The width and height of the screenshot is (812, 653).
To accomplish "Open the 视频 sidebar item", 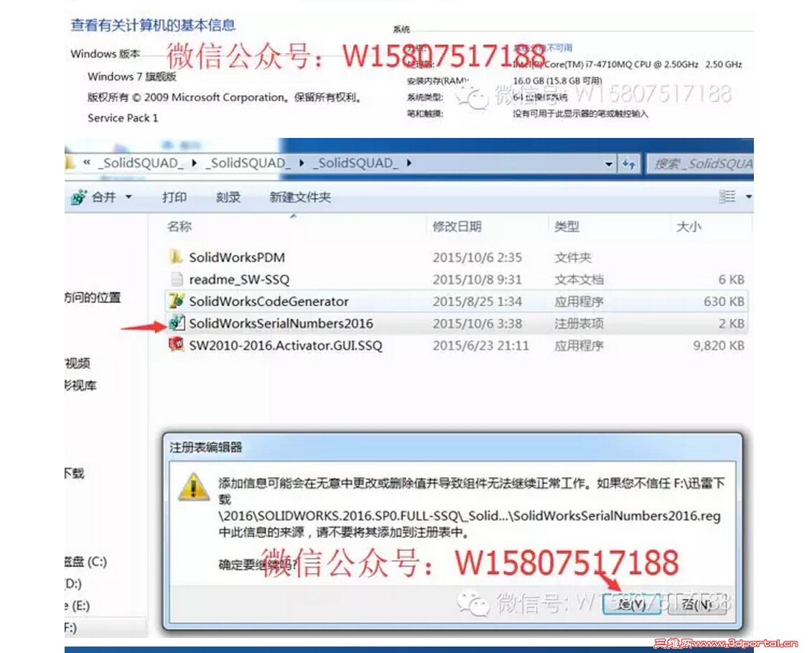I will click(78, 363).
